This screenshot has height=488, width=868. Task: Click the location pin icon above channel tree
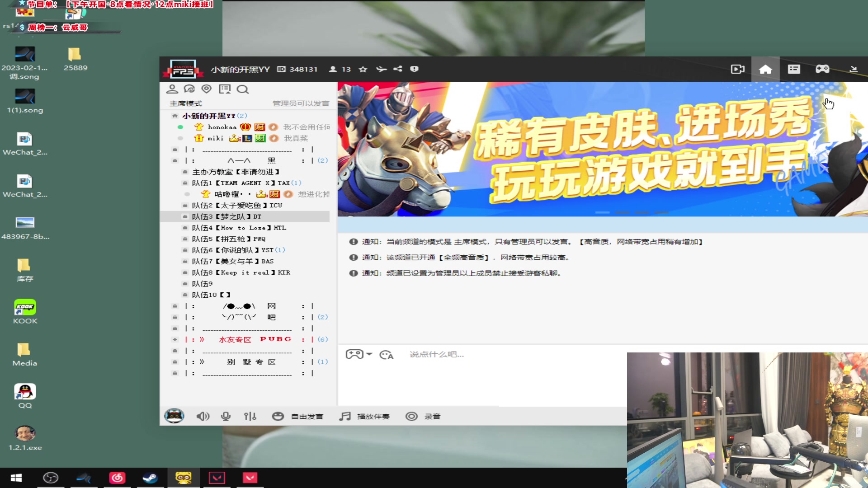point(207,89)
